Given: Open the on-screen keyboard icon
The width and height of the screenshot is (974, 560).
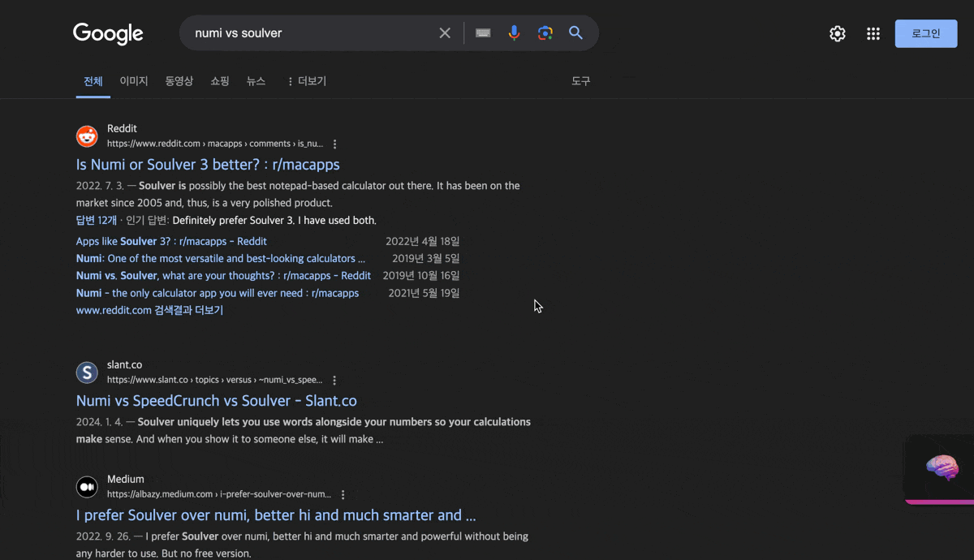Looking at the screenshot, I should [x=483, y=33].
